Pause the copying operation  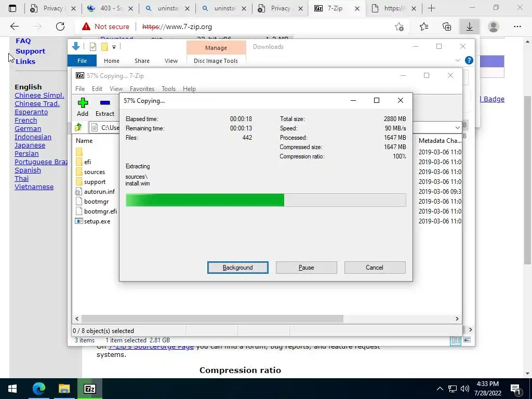pyautogui.click(x=307, y=268)
